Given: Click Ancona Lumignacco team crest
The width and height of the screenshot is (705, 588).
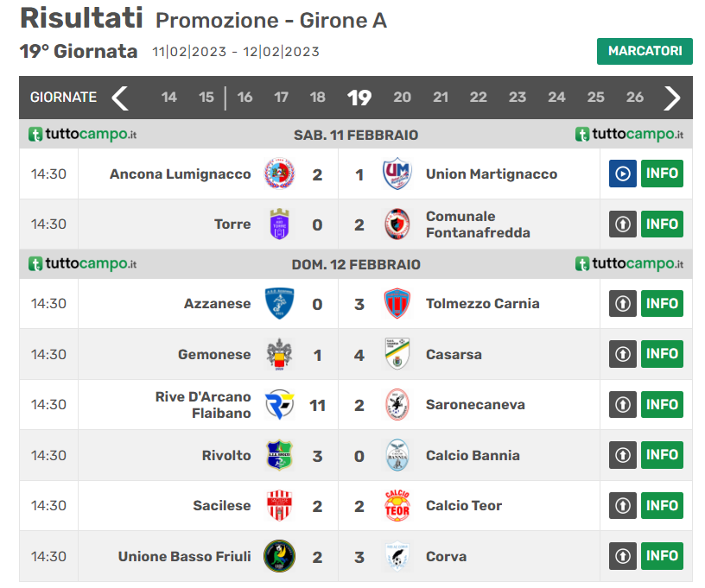Looking at the screenshot, I should click(x=279, y=174).
